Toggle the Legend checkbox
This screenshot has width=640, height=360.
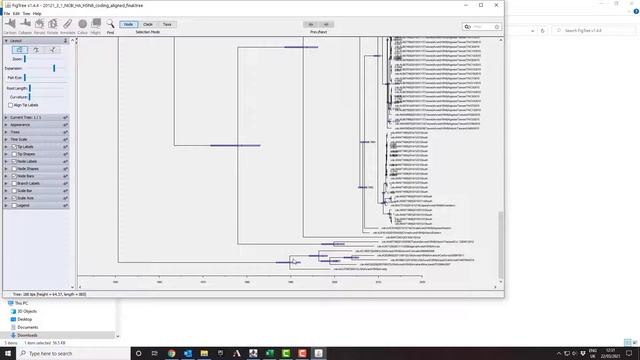coord(14,206)
